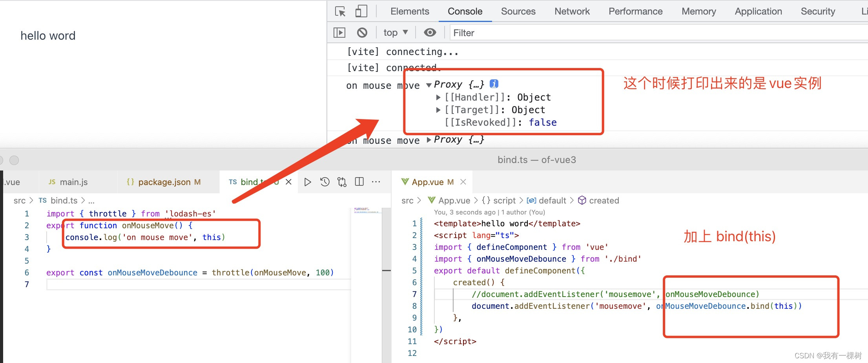This screenshot has width=868, height=363.
Task: Switch to the Elements tab
Action: [x=410, y=11]
